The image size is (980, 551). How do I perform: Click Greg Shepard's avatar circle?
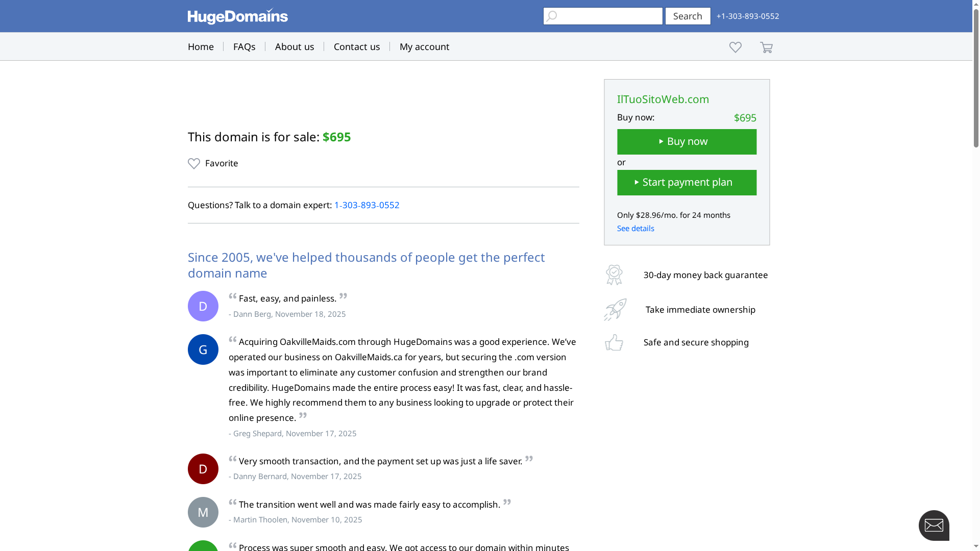(x=203, y=349)
